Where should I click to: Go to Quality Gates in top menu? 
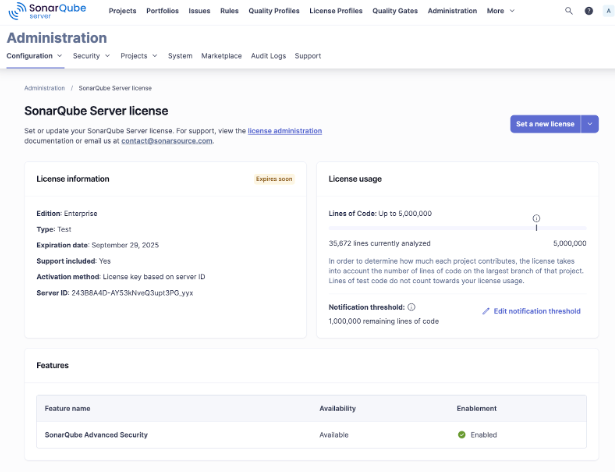[x=395, y=10]
